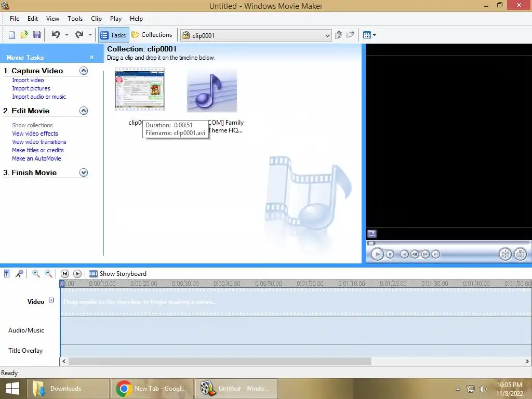Toggle the Collections pane button
532x399 pixels.
pyautogui.click(x=152, y=35)
